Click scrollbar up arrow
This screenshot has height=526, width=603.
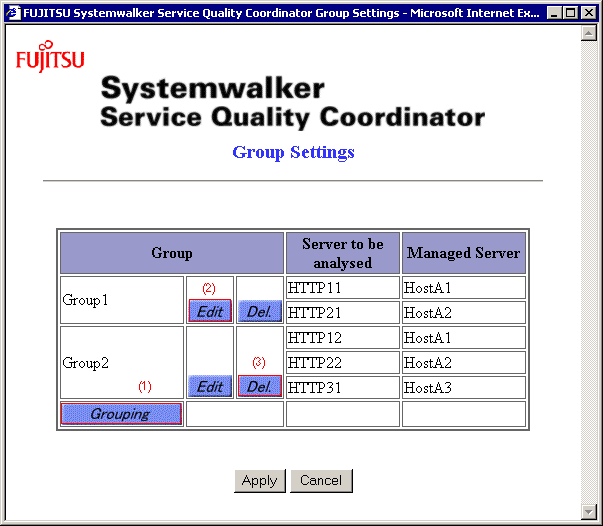(588, 33)
